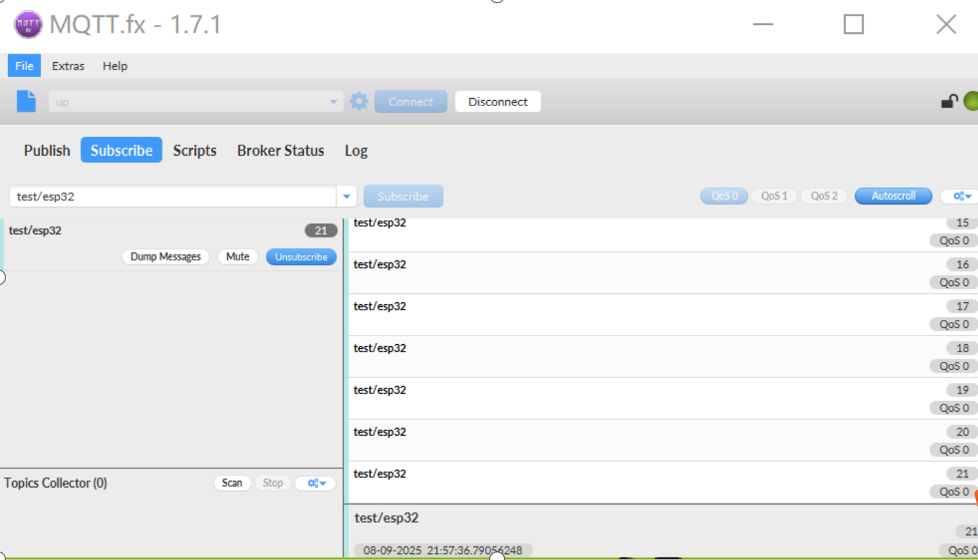
Task: Select QoS 2 subscription level
Action: 824,196
